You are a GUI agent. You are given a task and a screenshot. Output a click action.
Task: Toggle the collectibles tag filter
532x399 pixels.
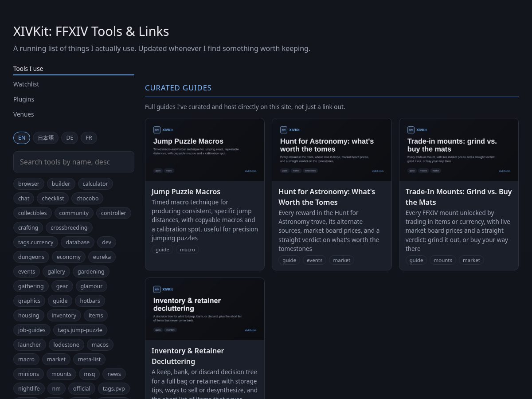tap(32, 213)
